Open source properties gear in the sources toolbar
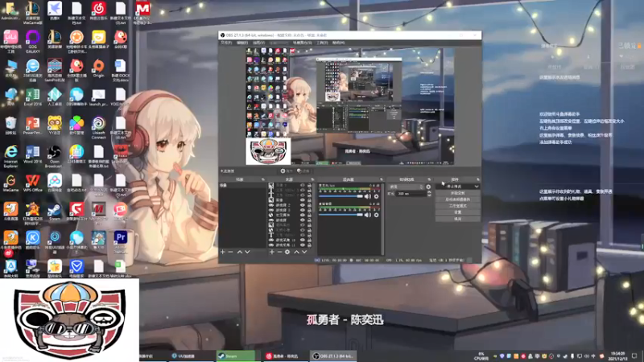The width and height of the screenshot is (644, 362). (287, 252)
